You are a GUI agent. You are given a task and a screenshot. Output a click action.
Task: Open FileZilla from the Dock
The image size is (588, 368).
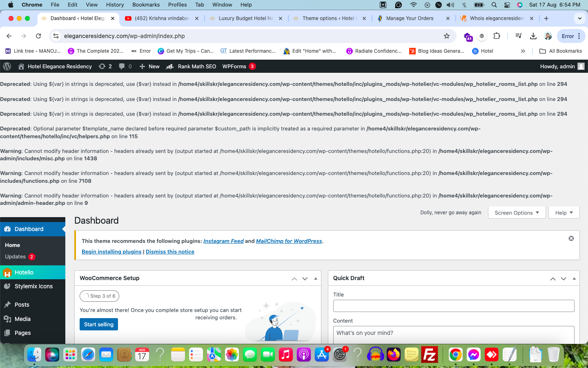pos(430,355)
